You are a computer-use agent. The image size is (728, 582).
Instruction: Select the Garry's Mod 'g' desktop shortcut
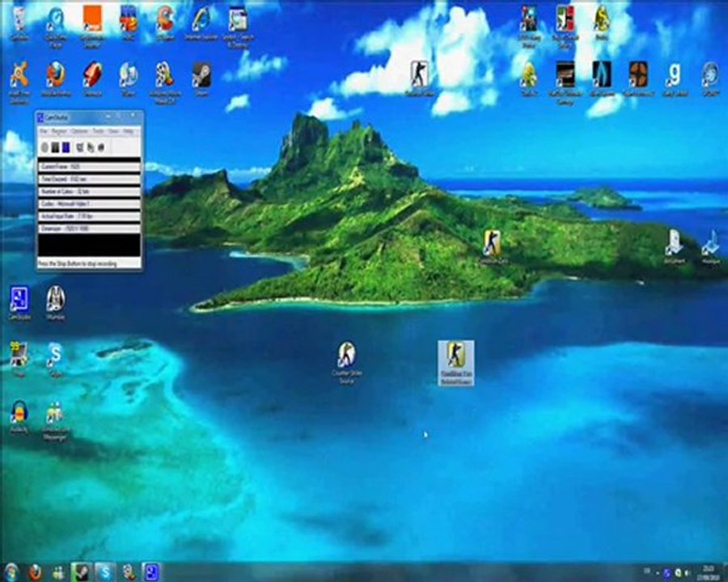click(674, 79)
